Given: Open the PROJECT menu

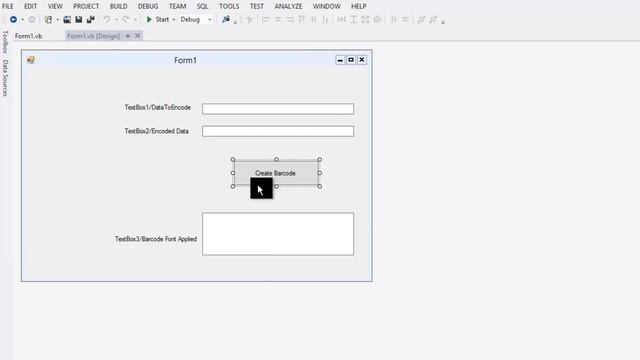Looking at the screenshot, I should pyautogui.click(x=86, y=7).
